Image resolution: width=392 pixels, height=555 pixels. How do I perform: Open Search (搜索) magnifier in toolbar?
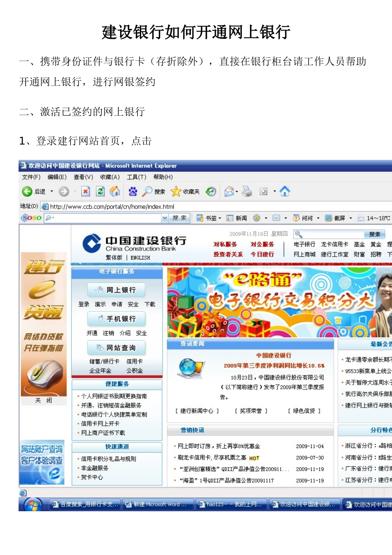153,191
